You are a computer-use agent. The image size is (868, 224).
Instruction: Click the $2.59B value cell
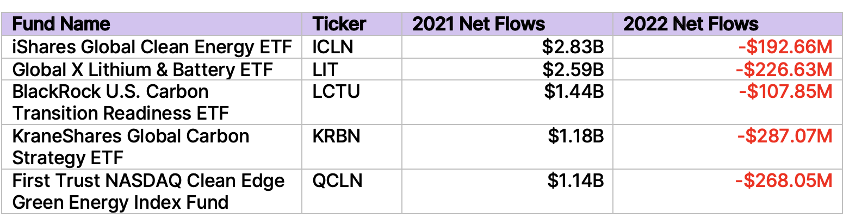[x=573, y=70]
